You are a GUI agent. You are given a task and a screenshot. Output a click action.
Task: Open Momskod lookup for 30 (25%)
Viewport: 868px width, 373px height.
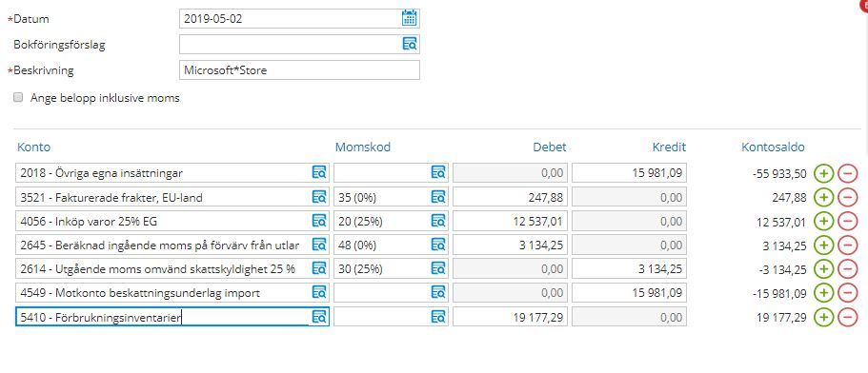(x=438, y=268)
